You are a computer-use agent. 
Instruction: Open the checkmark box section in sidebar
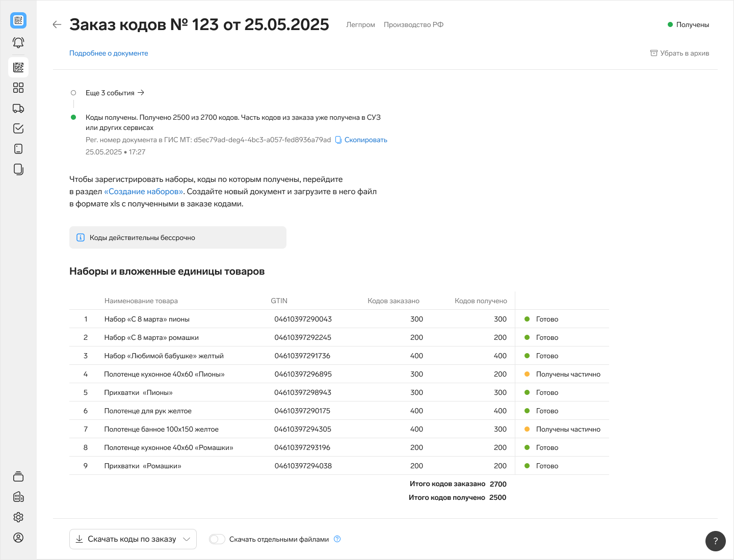[18, 128]
